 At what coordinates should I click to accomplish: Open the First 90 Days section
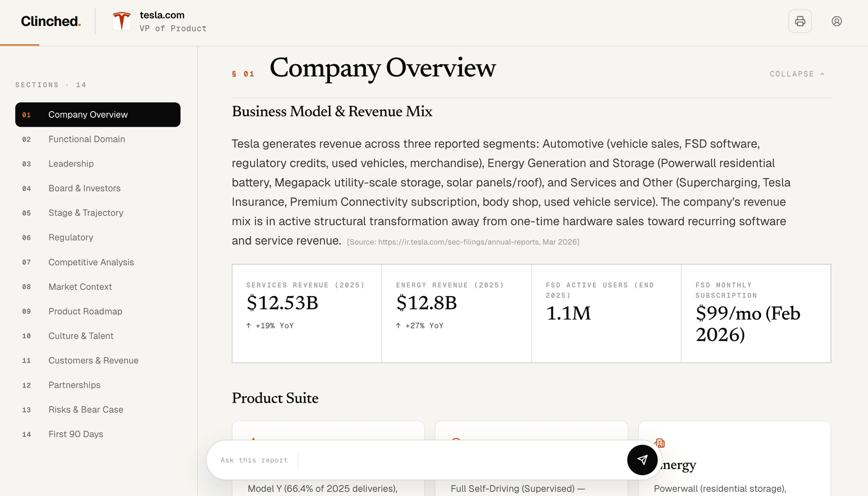[x=98, y=434]
